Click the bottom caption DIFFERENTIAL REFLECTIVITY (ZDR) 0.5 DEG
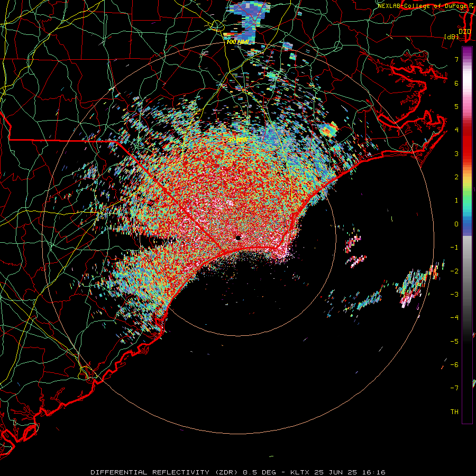Image resolution: width=476 pixels, height=476 pixels. pos(184,472)
